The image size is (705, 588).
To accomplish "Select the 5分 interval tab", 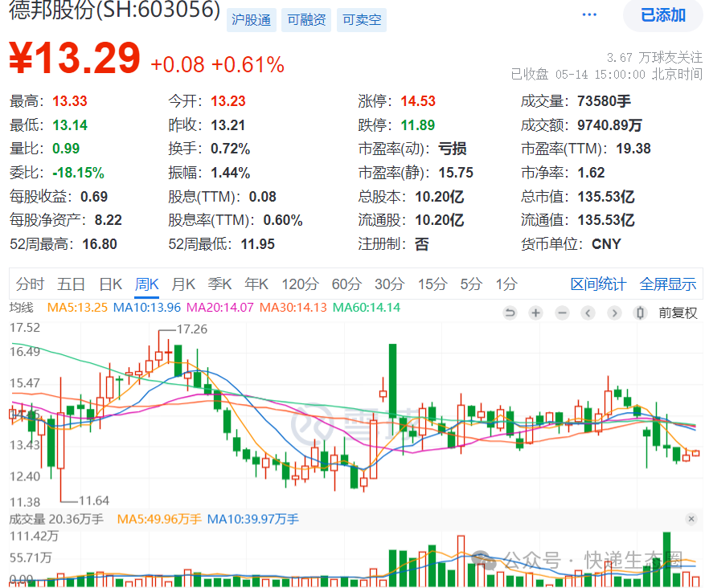I will click(471, 284).
